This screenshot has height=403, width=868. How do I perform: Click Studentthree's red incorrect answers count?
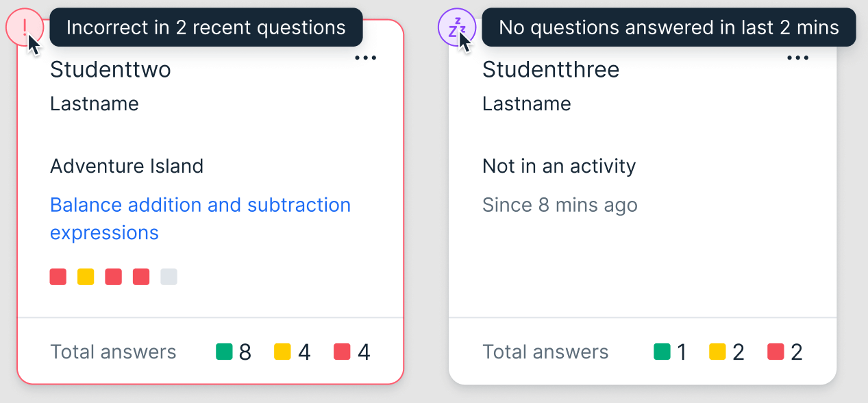coord(785,352)
